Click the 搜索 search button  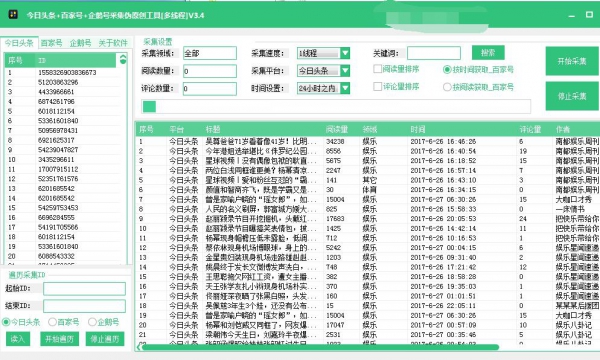[488, 52]
